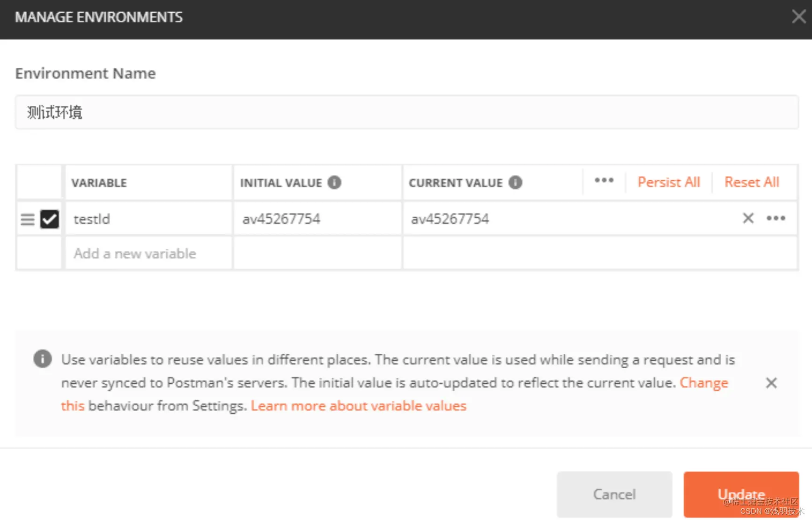Viewport: 812px width, 520px height.
Task: Edit initial value av45267754 cell
Action: pyautogui.click(x=317, y=219)
